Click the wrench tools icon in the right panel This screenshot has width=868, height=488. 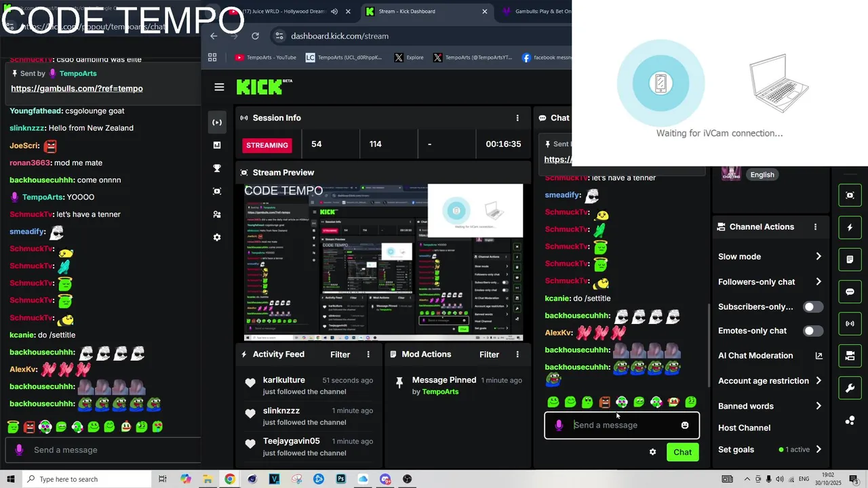click(x=850, y=388)
